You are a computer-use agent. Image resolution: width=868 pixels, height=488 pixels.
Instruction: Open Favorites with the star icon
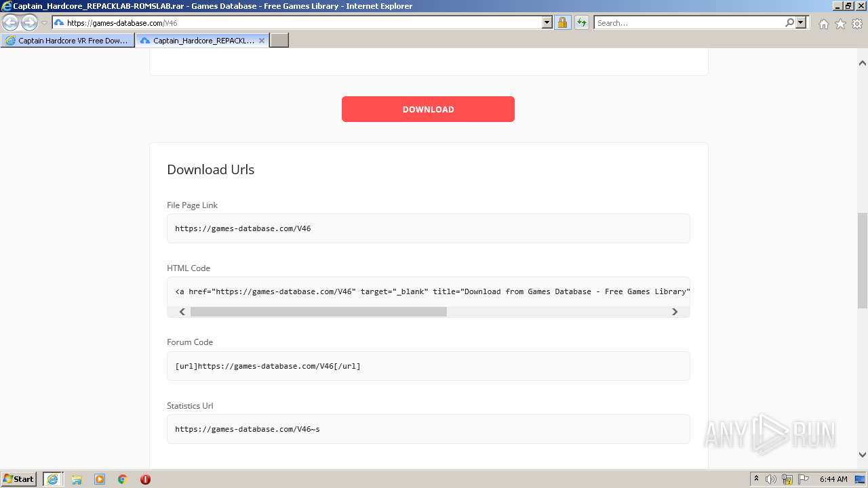(x=840, y=24)
